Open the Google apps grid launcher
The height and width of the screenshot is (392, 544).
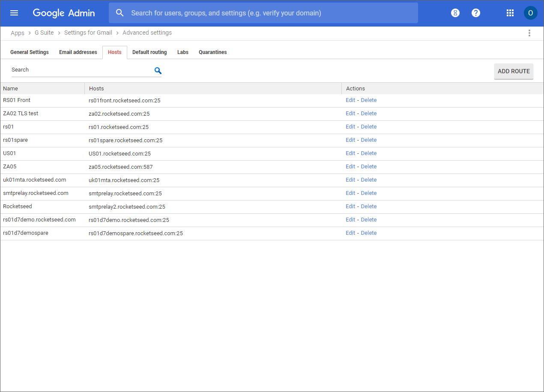tap(510, 13)
